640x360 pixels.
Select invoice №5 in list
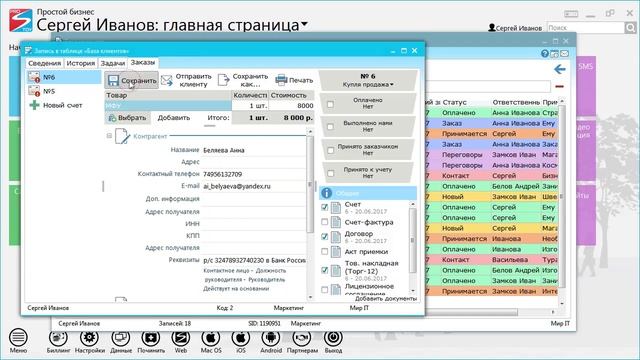tap(64, 91)
